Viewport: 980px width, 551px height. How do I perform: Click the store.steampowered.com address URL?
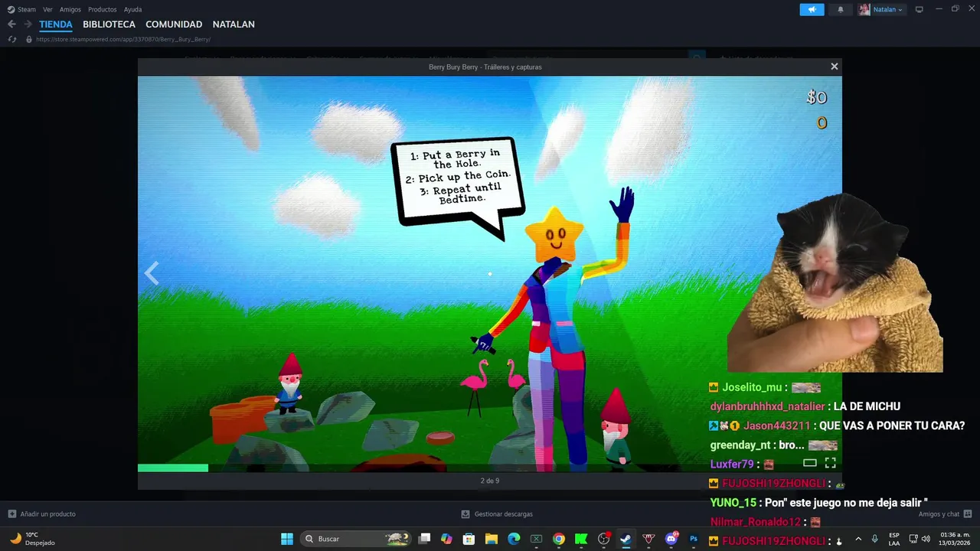point(123,39)
